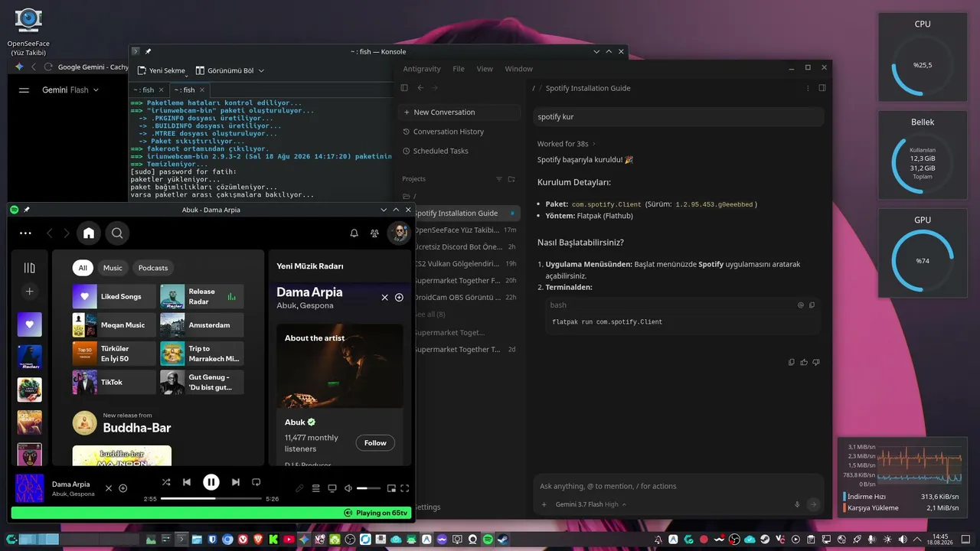
Task: Add Dama Arpia to Liked Songs in player bar
Action: coord(122,488)
